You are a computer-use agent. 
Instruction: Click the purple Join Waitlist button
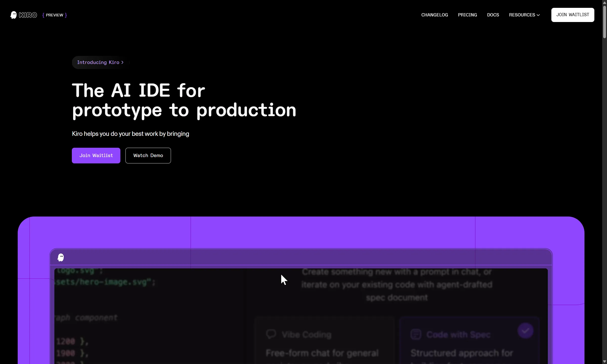96,156
